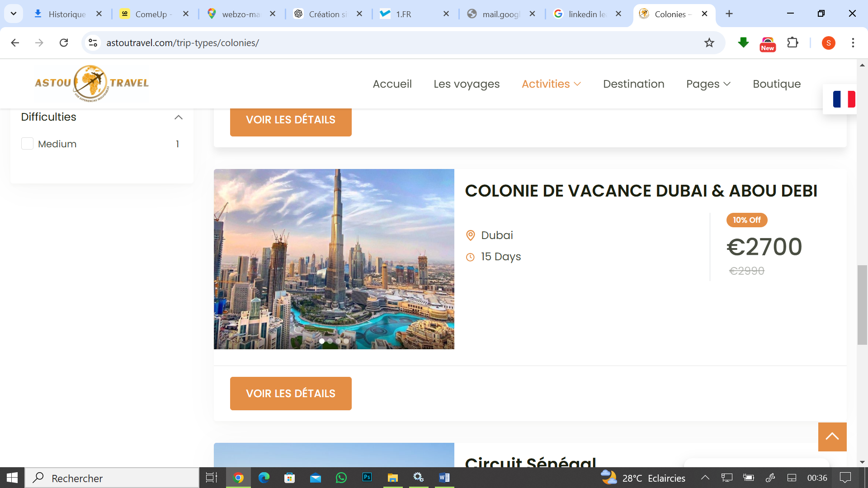
Task: Go to Les voyages menu item
Action: point(467,84)
